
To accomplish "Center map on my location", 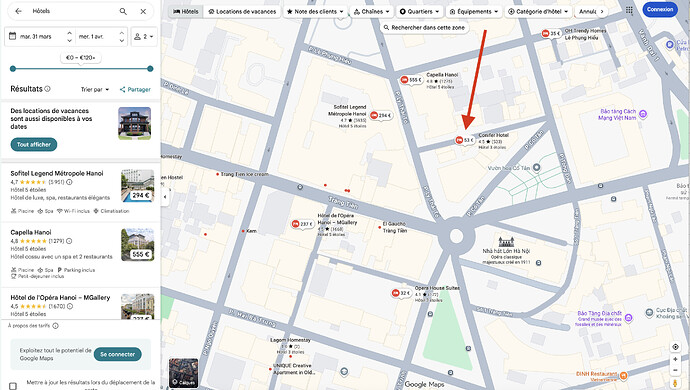I will coord(675,347).
